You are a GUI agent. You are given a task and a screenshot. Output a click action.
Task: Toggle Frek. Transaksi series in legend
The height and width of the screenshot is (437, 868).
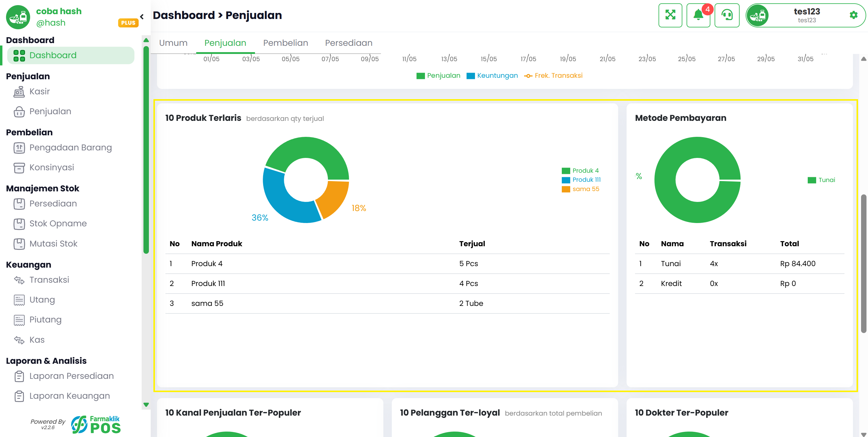pos(553,76)
